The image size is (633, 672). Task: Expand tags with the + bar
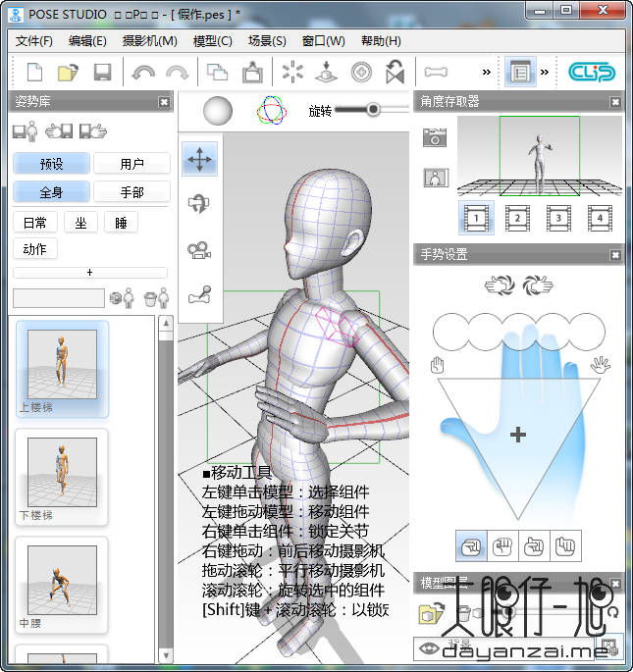pos(90,272)
